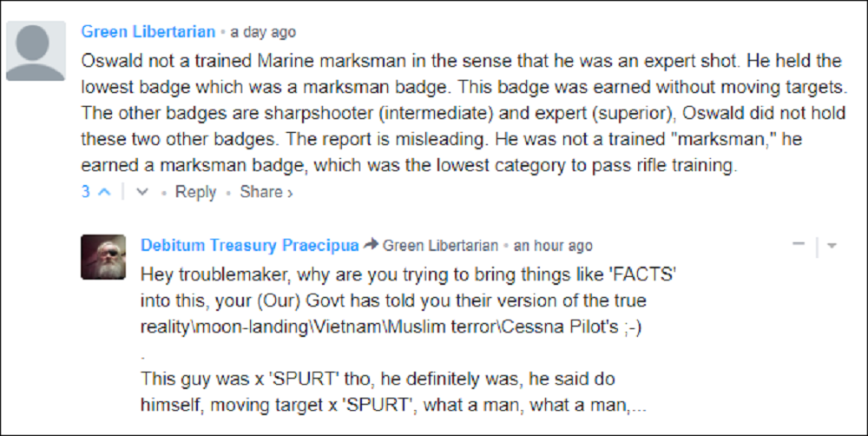The height and width of the screenshot is (436, 868).
Task: Open Debitum Treasury Praecipua's avatar photo
Action: 103,257
